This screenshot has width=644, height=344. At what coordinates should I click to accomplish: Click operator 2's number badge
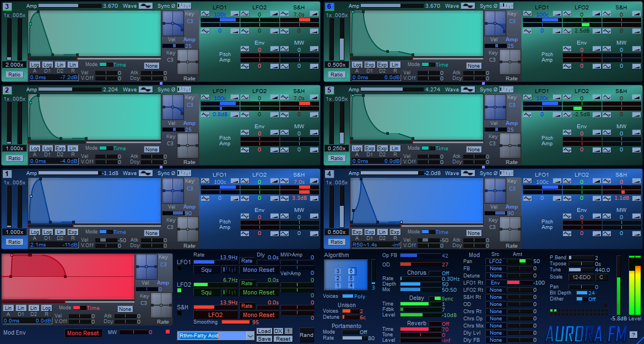tap(7, 90)
